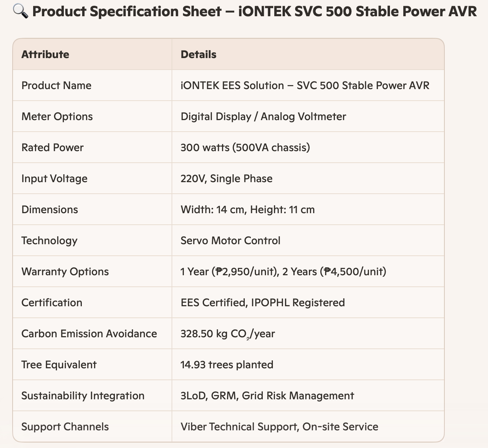Click the magnifying glass icon beside the title

click(20, 12)
